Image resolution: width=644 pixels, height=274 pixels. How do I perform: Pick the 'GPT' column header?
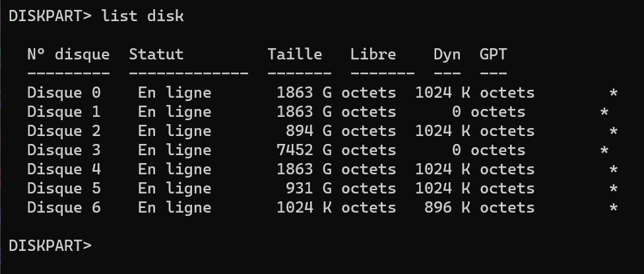[493, 54]
